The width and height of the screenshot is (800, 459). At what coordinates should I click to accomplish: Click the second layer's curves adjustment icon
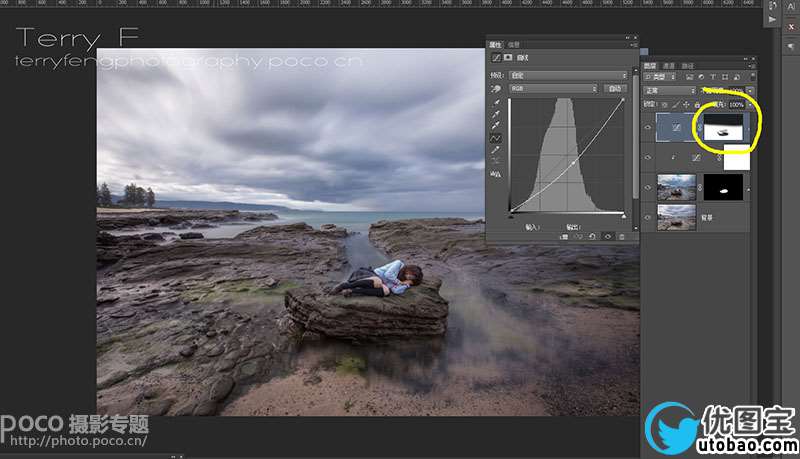[696, 158]
